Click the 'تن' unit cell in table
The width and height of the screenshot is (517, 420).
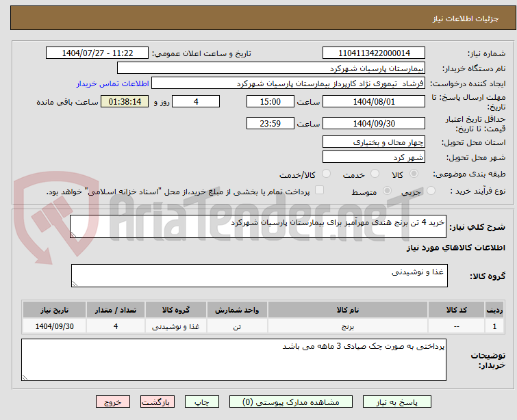point(237,326)
